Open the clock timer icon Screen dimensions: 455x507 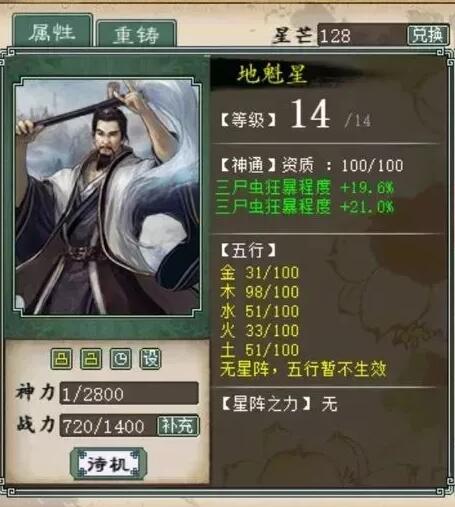tap(121, 359)
